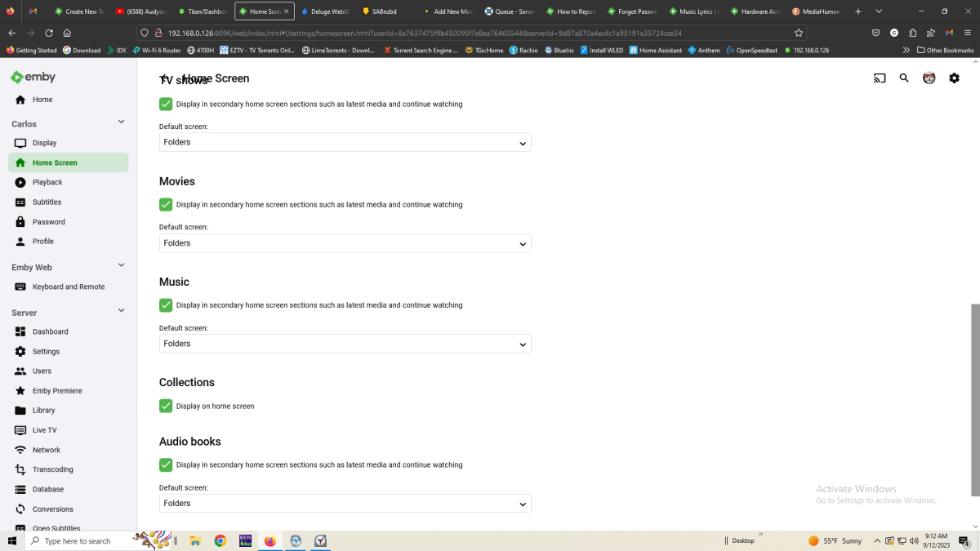Viewport: 980px width, 551px height.
Task: Open the Dashboard from the sidebar
Action: click(50, 331)
